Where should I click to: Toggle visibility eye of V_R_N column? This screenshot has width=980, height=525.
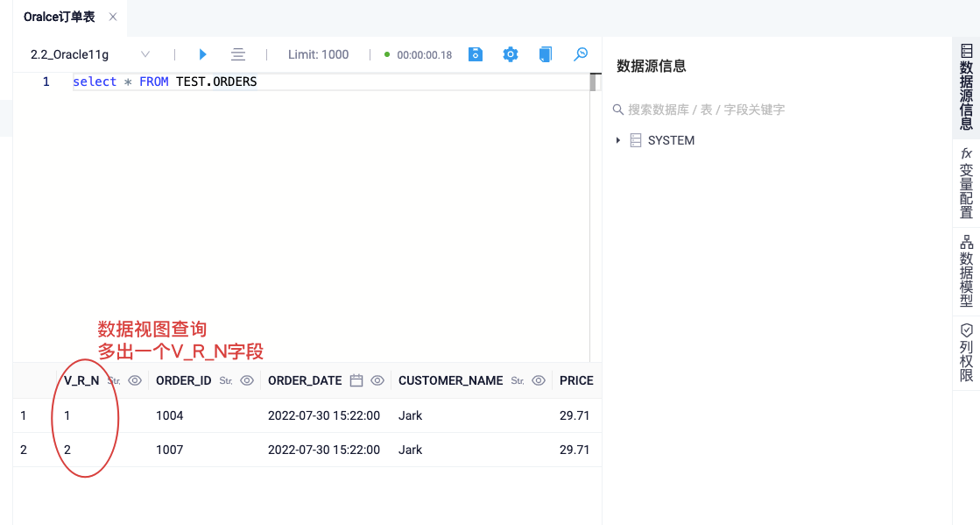134,380
